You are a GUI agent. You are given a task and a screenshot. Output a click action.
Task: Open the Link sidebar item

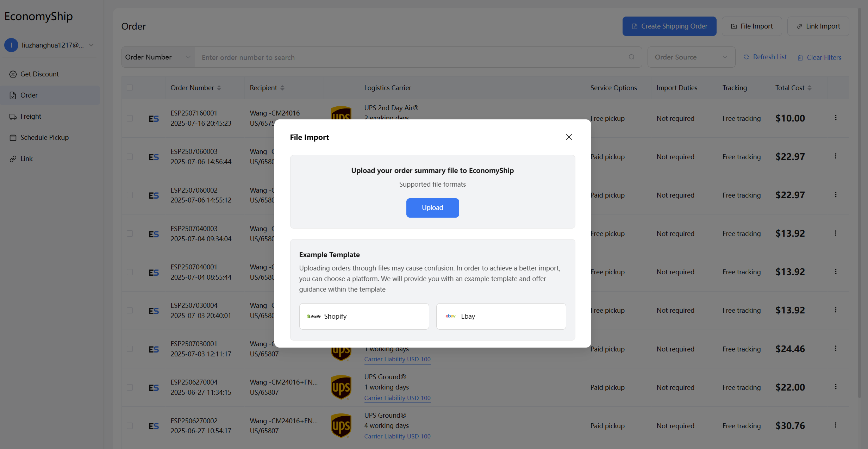pyautogui.click(x=26, y=158)
